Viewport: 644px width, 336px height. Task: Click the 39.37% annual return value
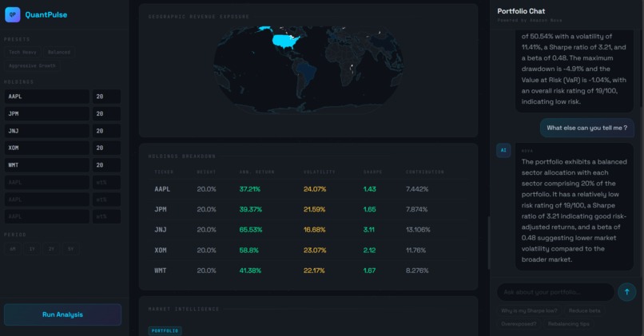click(251, 209)
